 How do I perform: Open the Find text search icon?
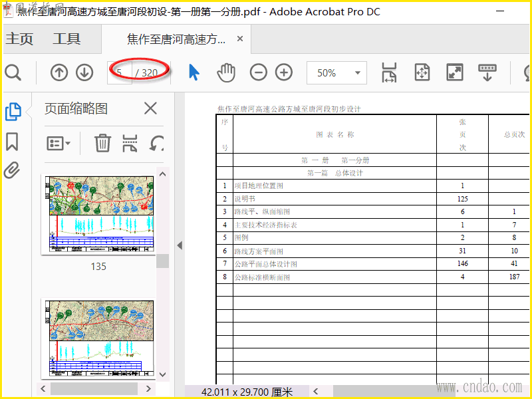[13, 72]
